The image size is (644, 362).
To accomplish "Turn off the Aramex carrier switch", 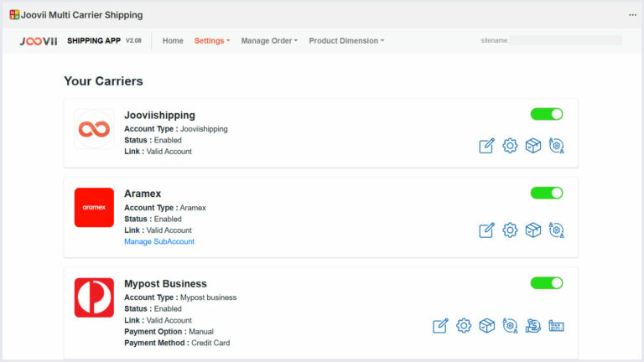I will point(547,193).
